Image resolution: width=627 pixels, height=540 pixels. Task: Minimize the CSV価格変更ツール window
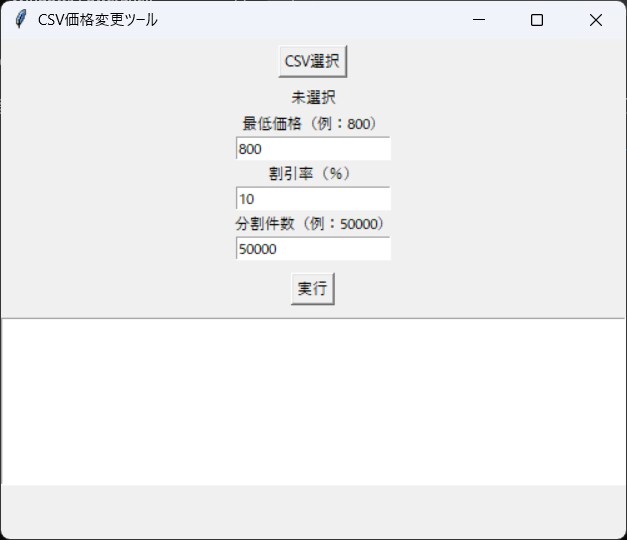pos(479,20)
